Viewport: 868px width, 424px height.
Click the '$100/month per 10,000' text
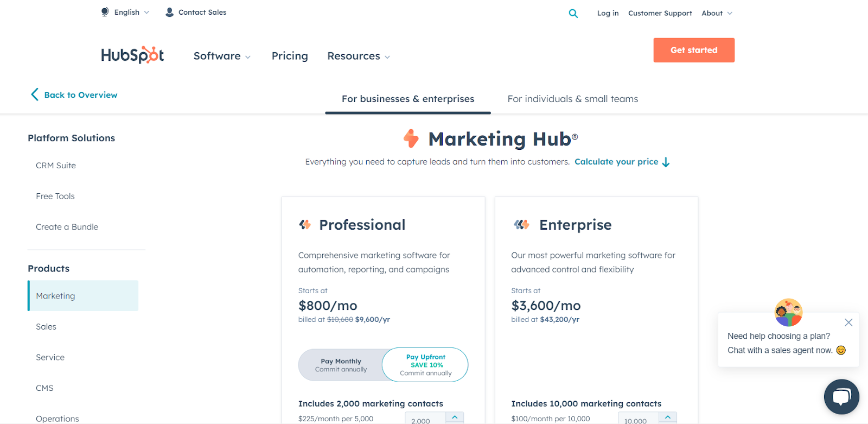[551, 419]
